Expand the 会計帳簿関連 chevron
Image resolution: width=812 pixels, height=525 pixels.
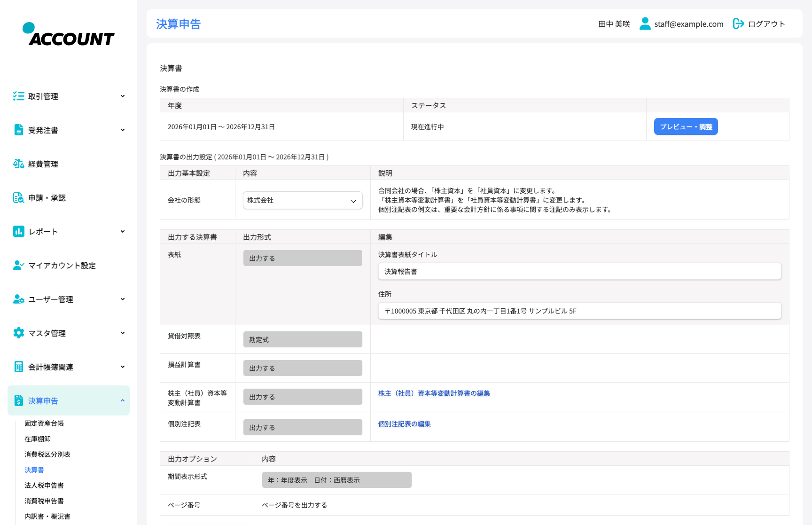tap(123, 367)
